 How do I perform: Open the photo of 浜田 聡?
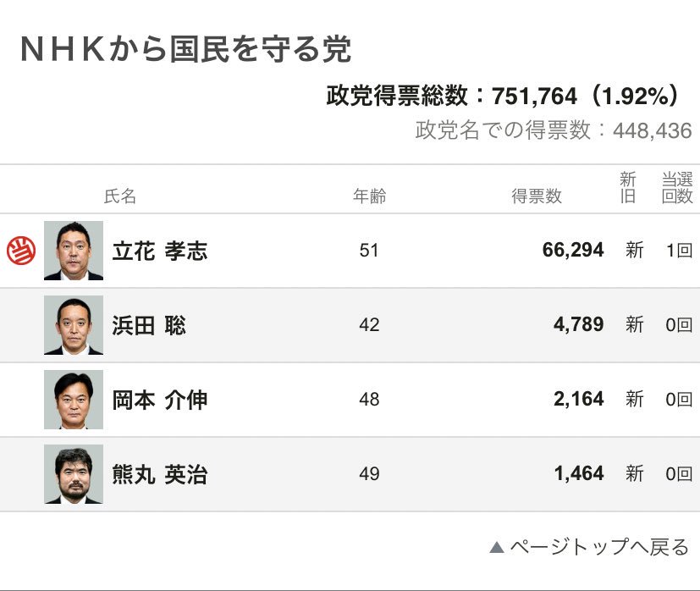[74, 325]
